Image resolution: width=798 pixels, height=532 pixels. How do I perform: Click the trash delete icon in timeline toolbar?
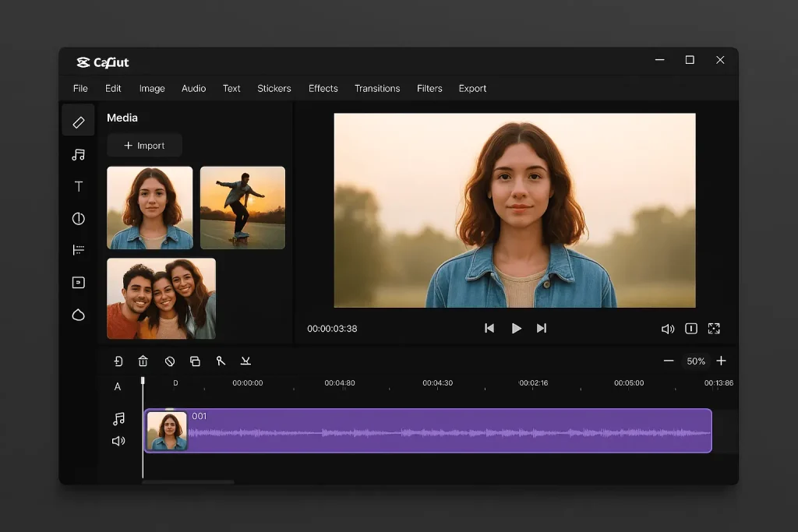[143, 361]
